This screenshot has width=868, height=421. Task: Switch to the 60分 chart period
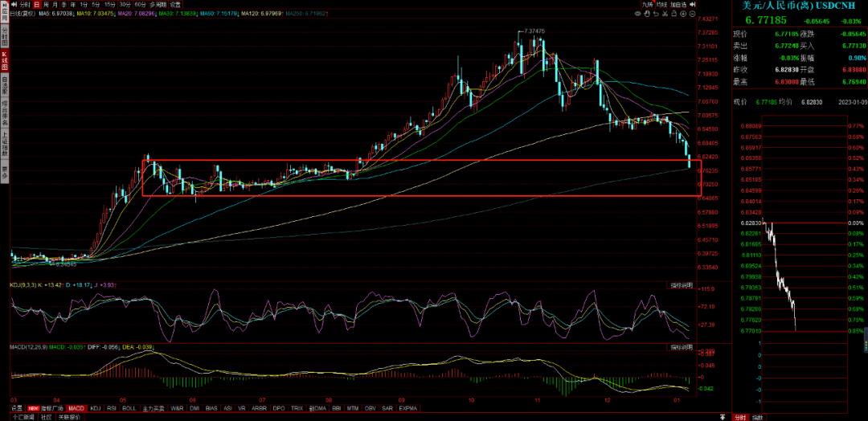coord(140,5)
